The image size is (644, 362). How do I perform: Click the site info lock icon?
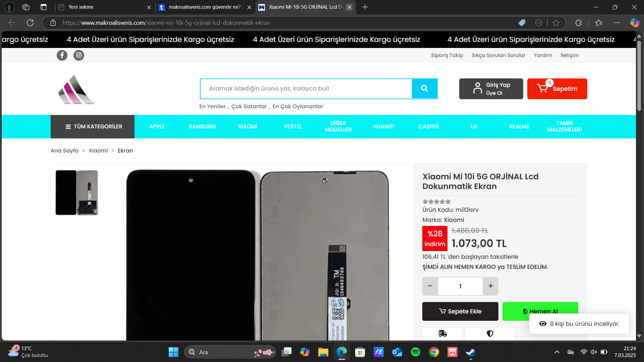[53, 23]
